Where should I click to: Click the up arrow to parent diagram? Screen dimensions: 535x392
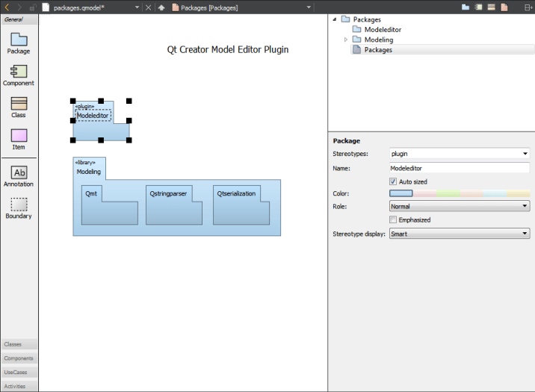pyautogui.click(x=161, y=7)
